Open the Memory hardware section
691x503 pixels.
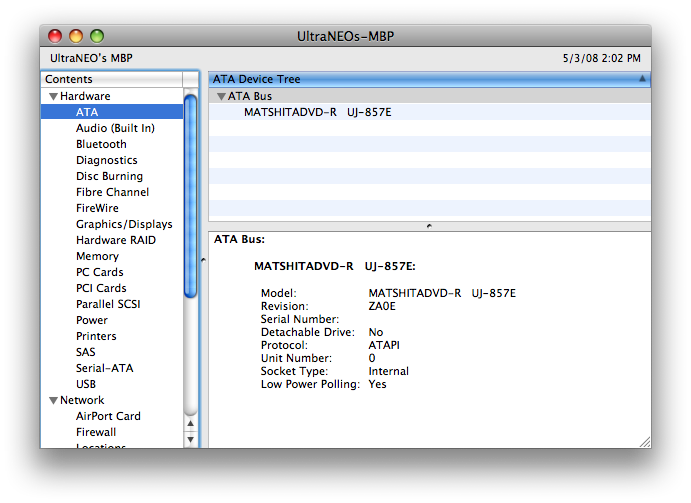click(97, 256)
